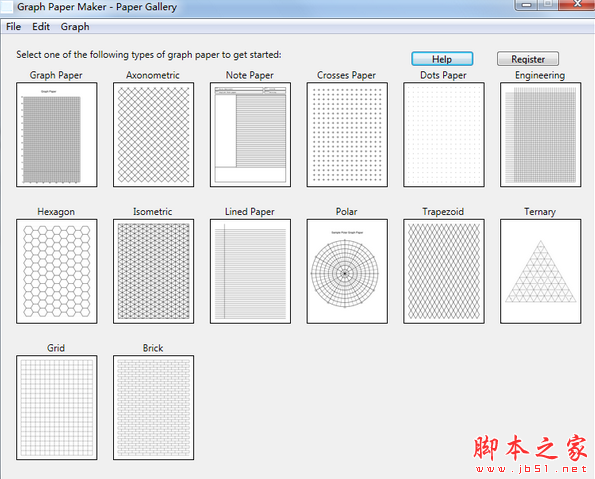Click the "Ternary" label text
The image size is (595, 479).
pos(540,212)
